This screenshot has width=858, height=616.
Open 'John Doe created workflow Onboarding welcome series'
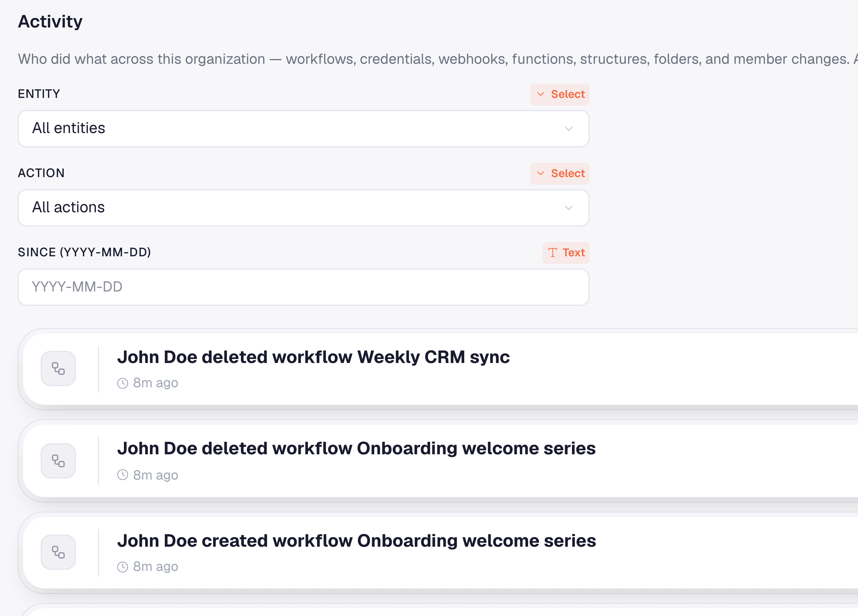356,541
